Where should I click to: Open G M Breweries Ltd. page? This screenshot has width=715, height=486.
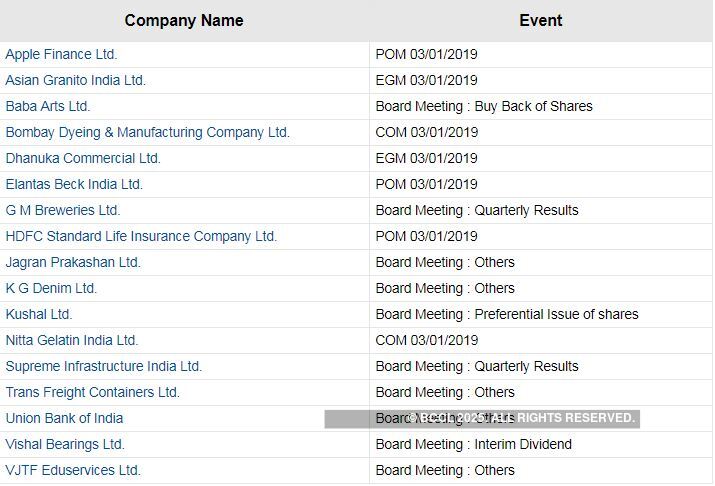(62, 210)
